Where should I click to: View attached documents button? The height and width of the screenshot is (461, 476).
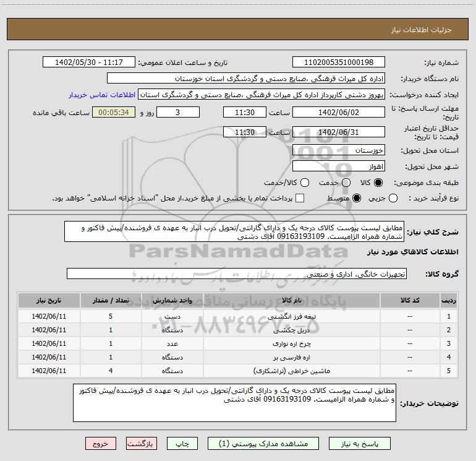click(263, 444)
